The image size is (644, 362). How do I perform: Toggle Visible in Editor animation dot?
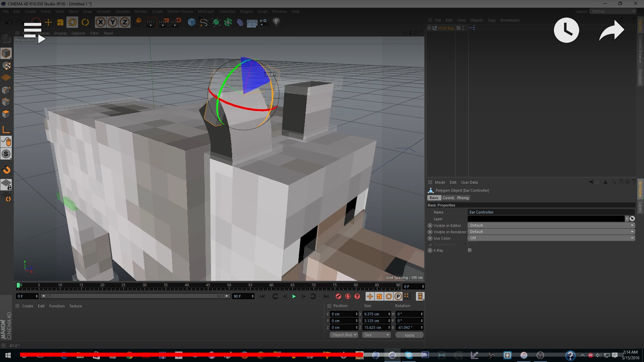coord(430,226)
